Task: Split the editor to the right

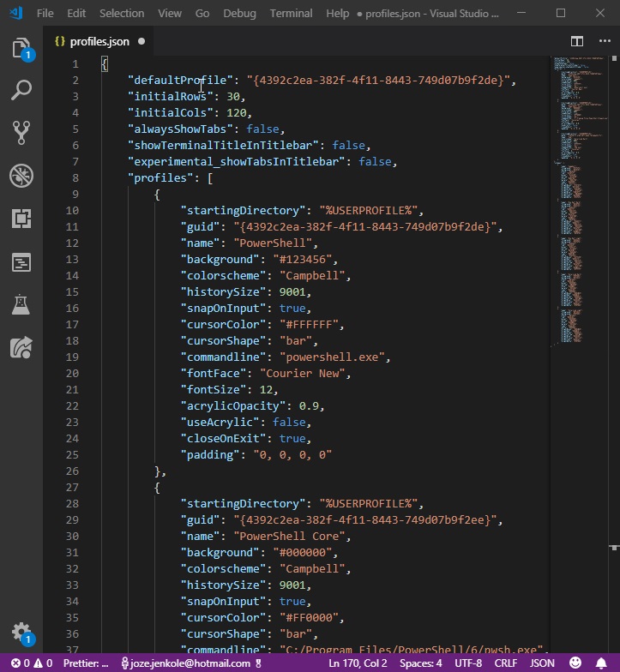Action: [x=576, y=41]
